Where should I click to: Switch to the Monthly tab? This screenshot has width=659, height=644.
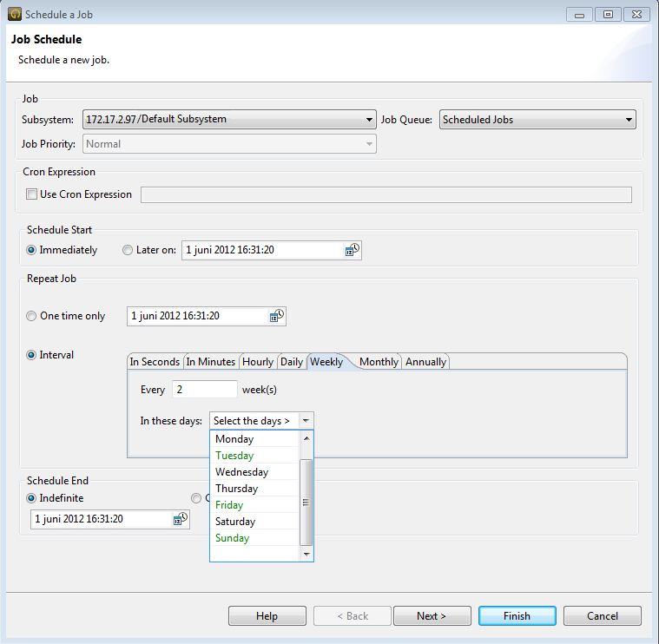(379, 362)
